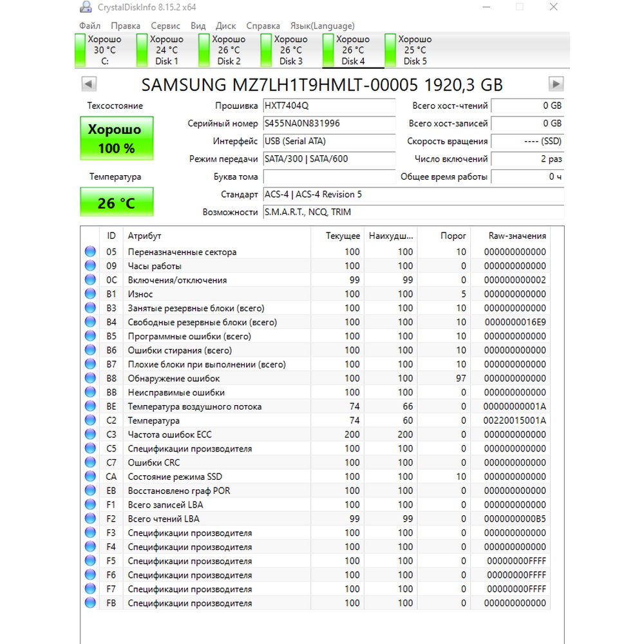Click the previous disk arrow icon
The height and width of the screenshot is (644, 644).
pos(89,84)
